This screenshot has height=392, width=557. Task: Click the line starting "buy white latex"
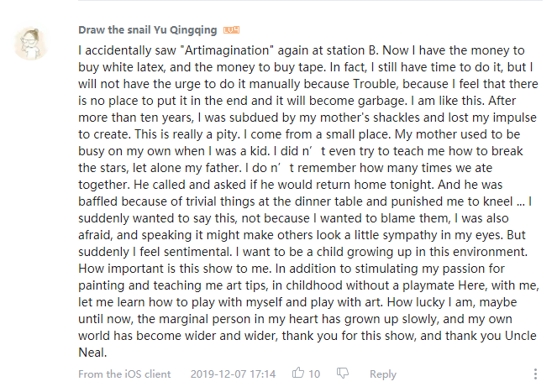(x=306, y=67)
